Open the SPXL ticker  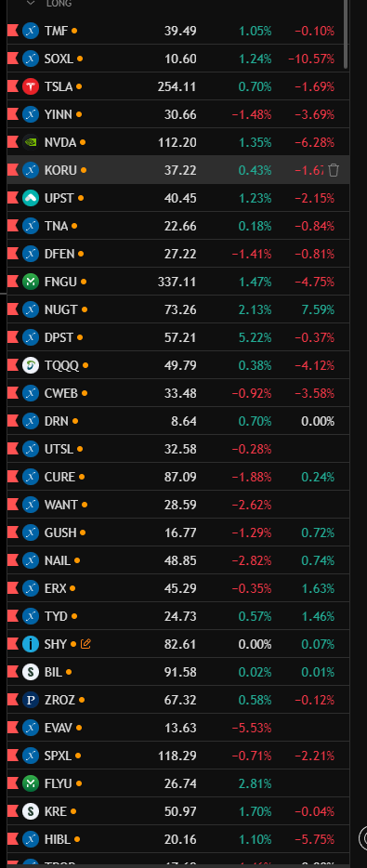tap(59, 756)
